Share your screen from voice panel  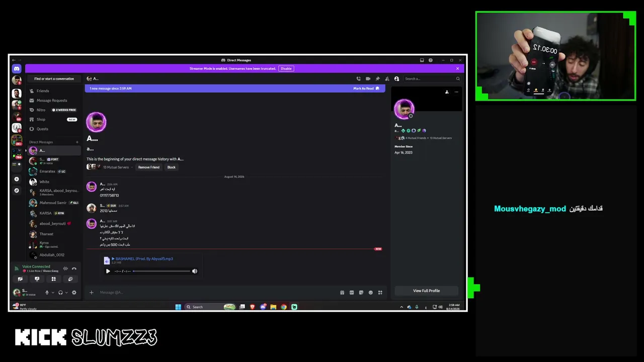pyautogui.click(x=37, y=279)
